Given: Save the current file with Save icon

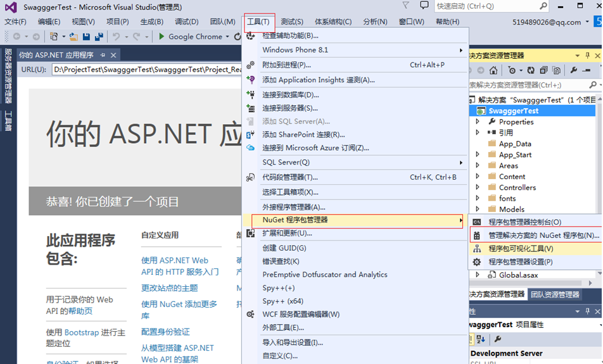Looking at the screenshot, I should tap(86, 37).
